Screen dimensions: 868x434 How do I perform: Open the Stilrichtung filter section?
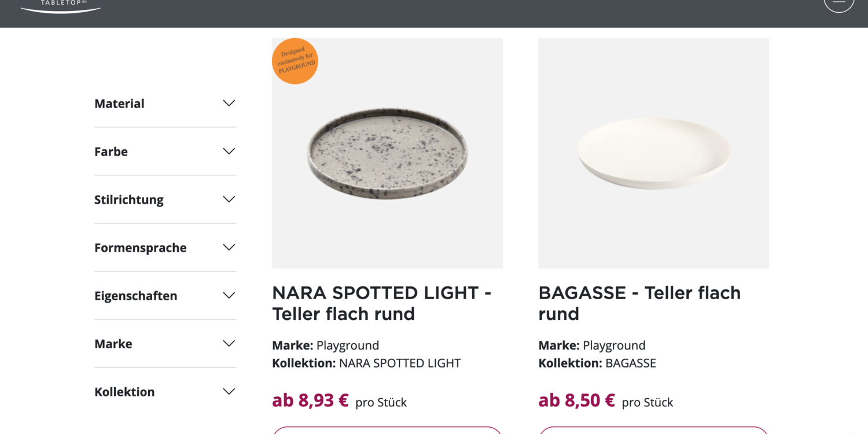point(165,200)
